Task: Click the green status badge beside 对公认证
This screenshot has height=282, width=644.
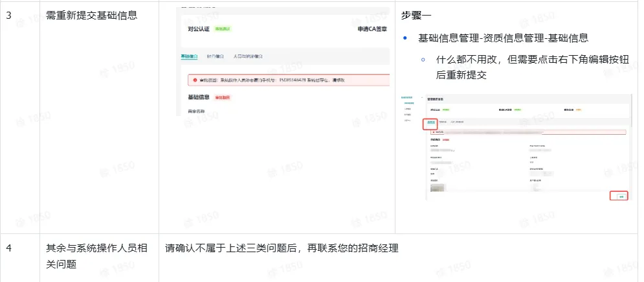Action: [x=223, y=29]
